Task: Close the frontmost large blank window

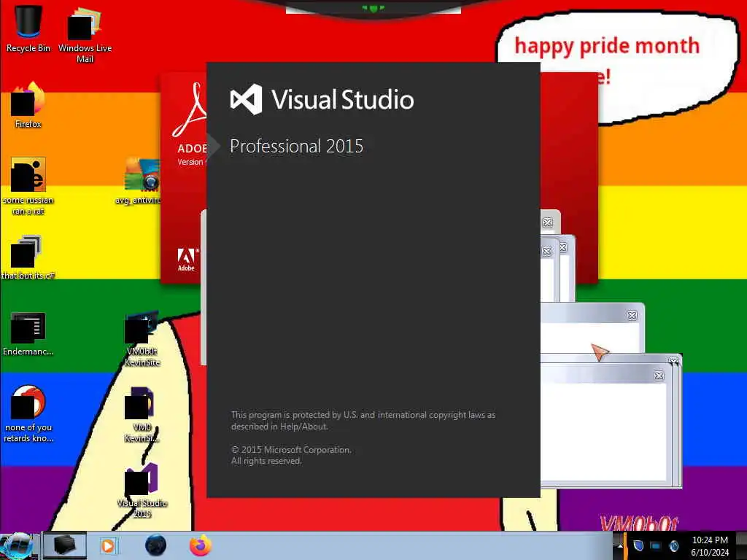Action: coord(659,376)
